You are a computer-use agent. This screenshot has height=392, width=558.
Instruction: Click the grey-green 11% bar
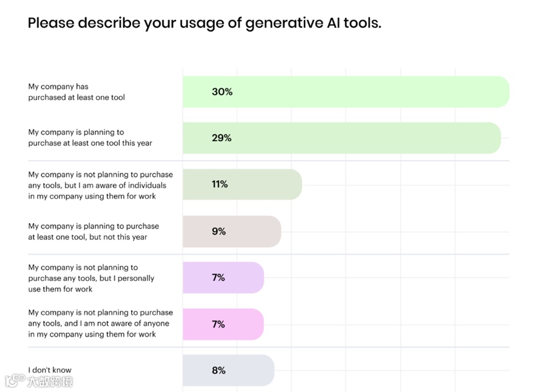click(242, 184)
